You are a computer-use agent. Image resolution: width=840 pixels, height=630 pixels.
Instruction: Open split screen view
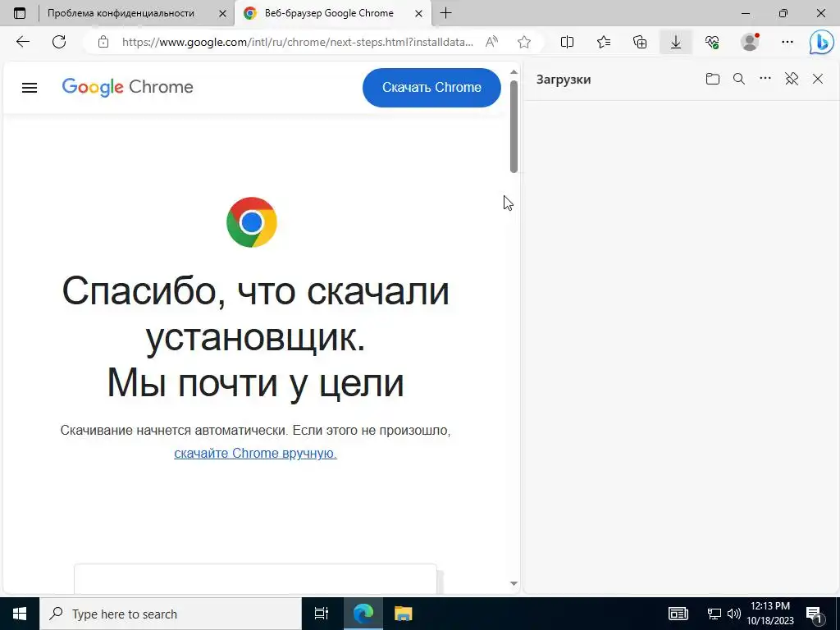[x=567, y=42]
